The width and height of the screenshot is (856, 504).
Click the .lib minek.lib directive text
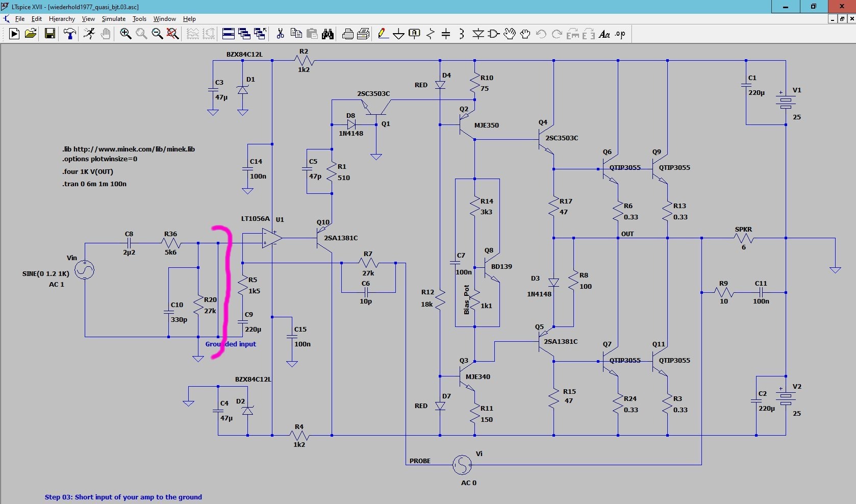click(x=129, y=149)
